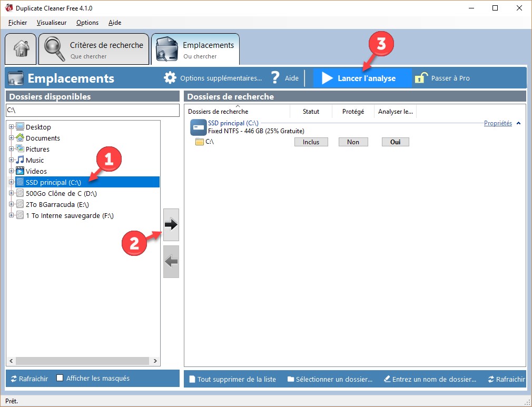Open the Visualiseur menu
Viewport: 532px width, 407px height.
52,23
